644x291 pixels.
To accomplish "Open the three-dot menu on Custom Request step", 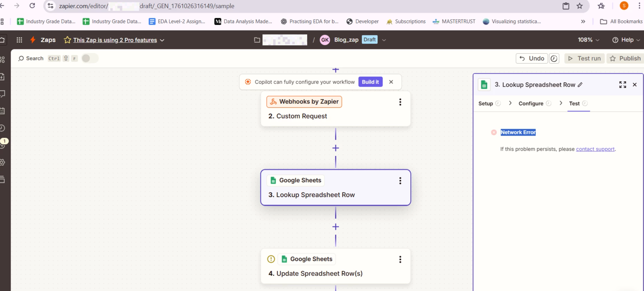I will coord(400,102).
